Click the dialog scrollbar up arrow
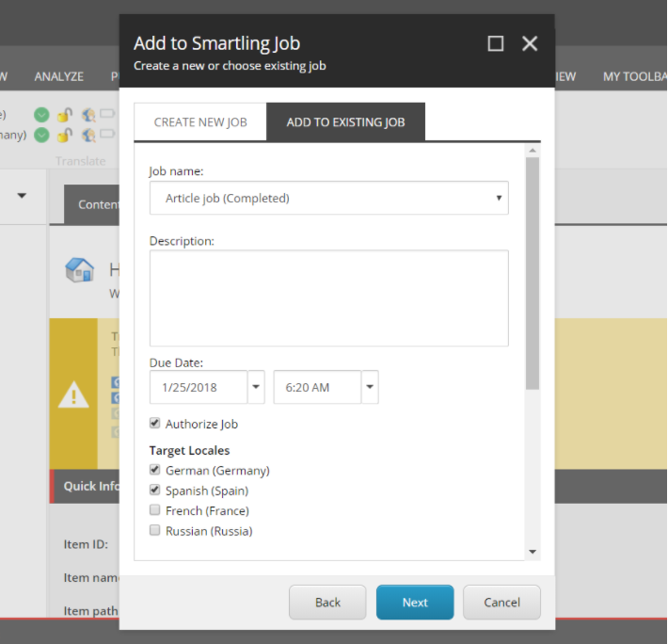 tap(533, 151)
